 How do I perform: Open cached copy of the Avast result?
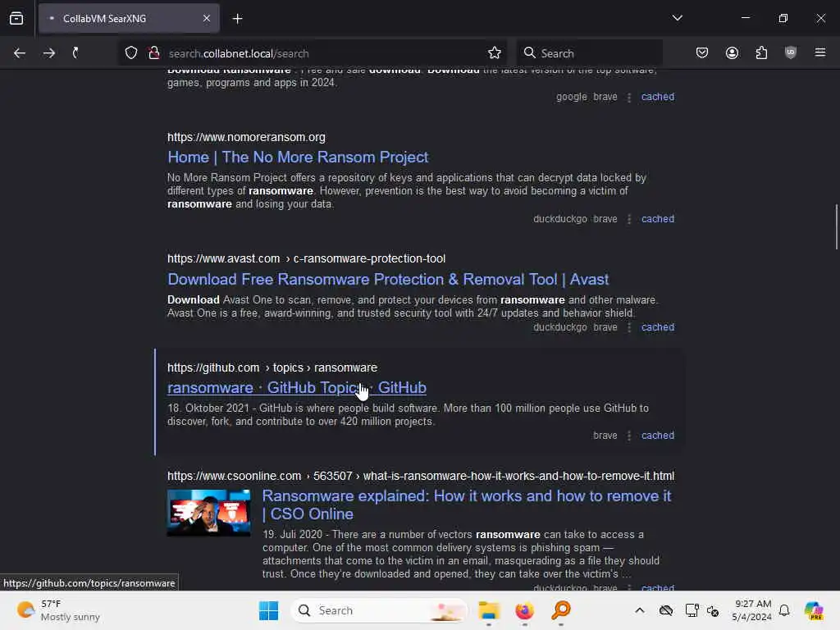pos(658,326)
